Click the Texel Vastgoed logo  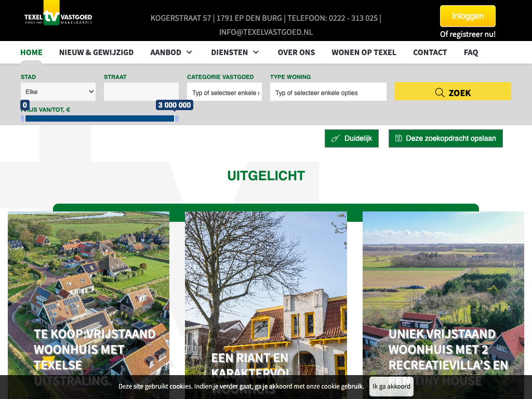pyautogui.click(x=58, y=17)
